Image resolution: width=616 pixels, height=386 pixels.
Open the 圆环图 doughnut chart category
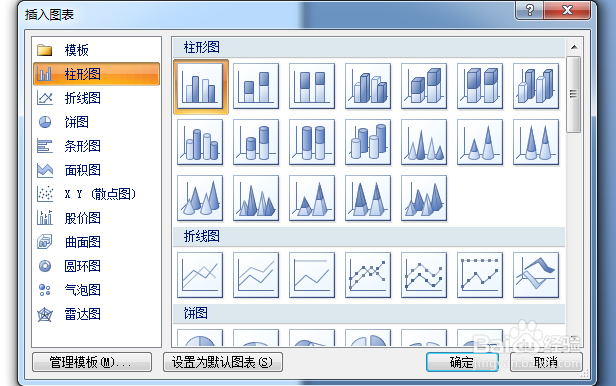point(97,266)
